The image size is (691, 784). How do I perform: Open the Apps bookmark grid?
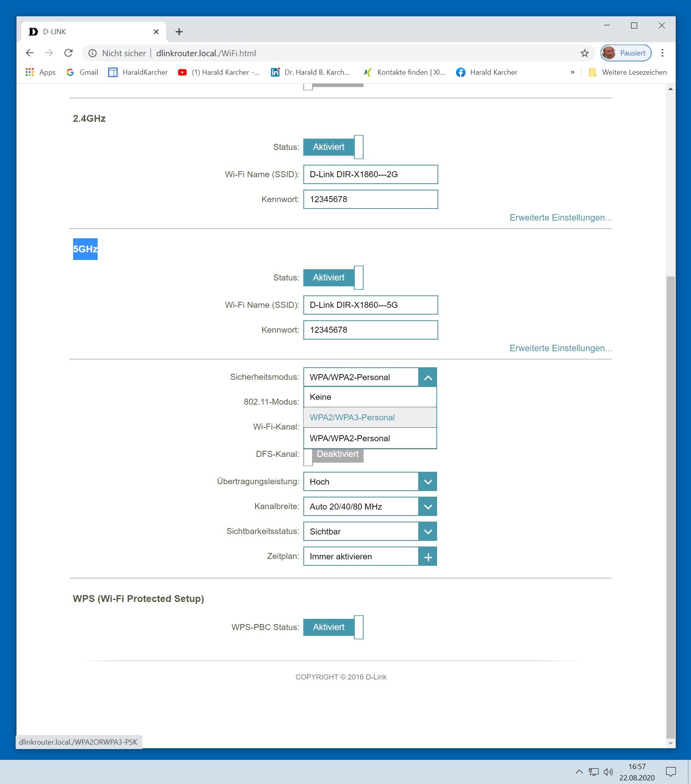coord(41,72)
